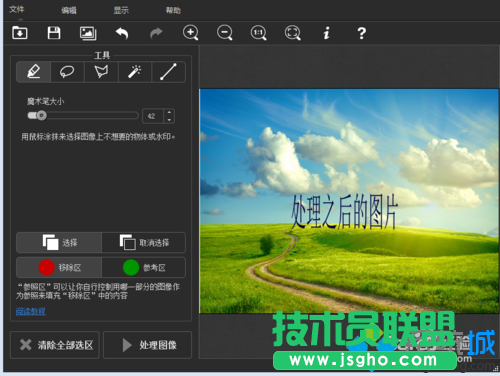Click the zoom out magnifier icon
This screenshot has height=376, width=500.
pyautogui.click(x=225, y=33)
